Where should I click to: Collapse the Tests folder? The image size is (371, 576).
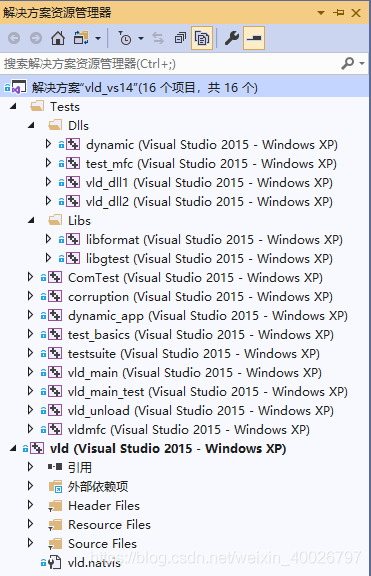coord(13,107)
